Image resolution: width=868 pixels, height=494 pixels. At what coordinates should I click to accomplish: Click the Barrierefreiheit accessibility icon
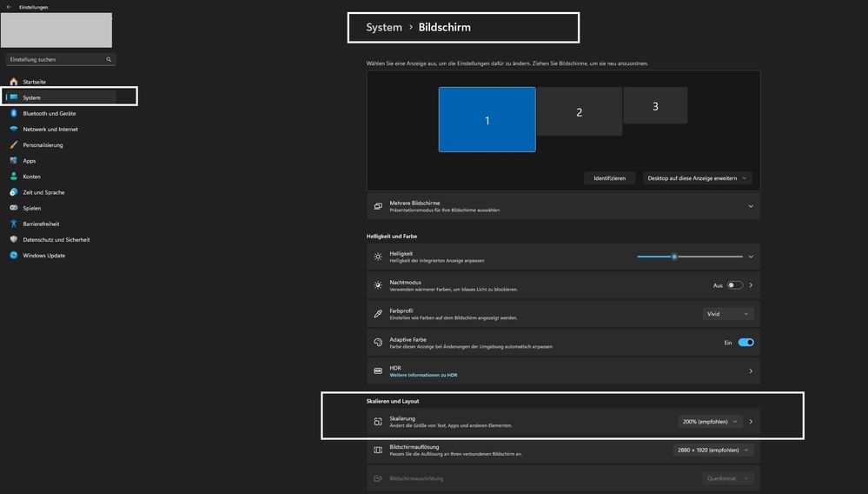click(x=14, y=224)
